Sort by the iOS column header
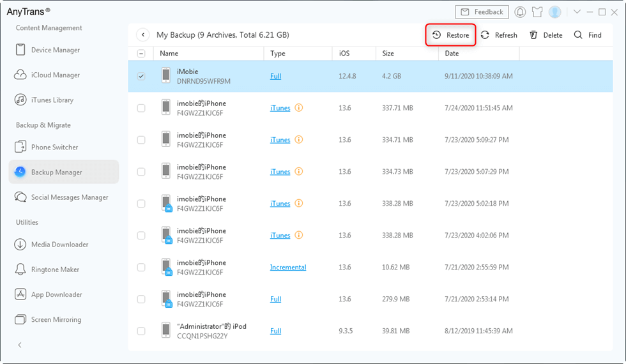This screenshot has height=364, width=626. 344,54
